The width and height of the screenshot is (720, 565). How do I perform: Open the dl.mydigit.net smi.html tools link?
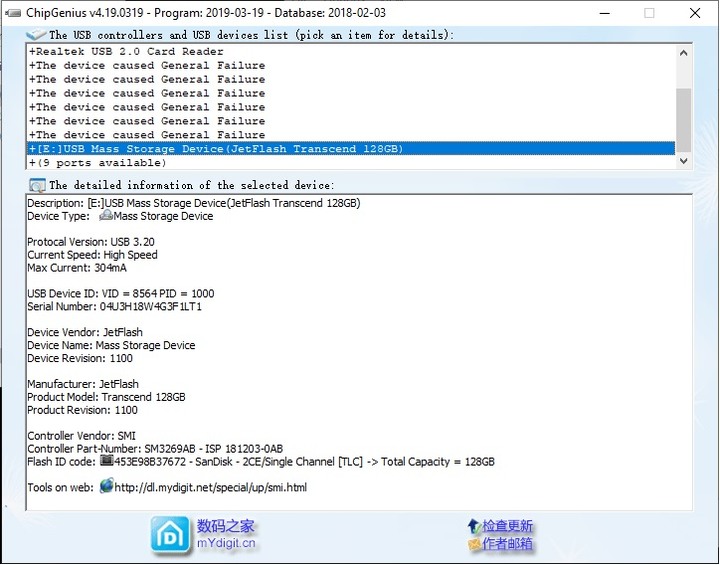(x=210, y=487)
